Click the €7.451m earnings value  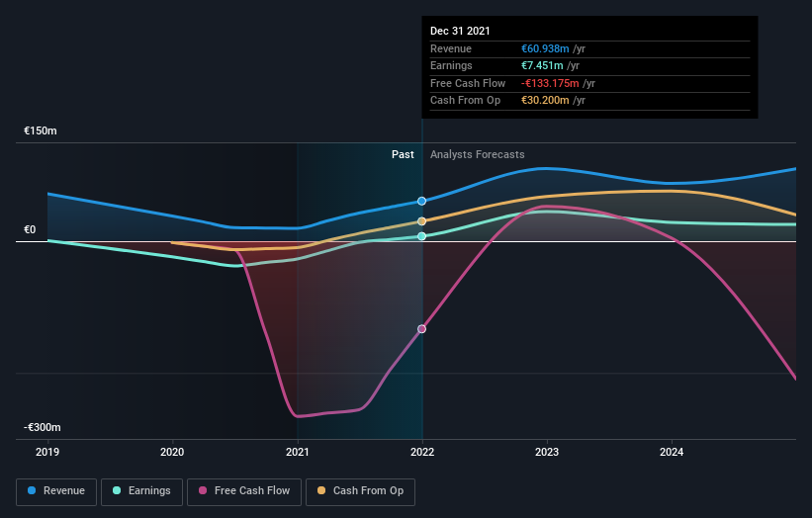[542, 65]
